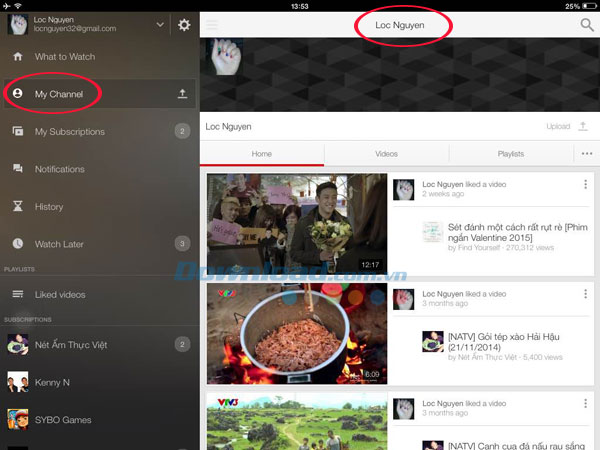Click Find Yourself channel icon
The image size is (600, 450).
coord(433,232)
